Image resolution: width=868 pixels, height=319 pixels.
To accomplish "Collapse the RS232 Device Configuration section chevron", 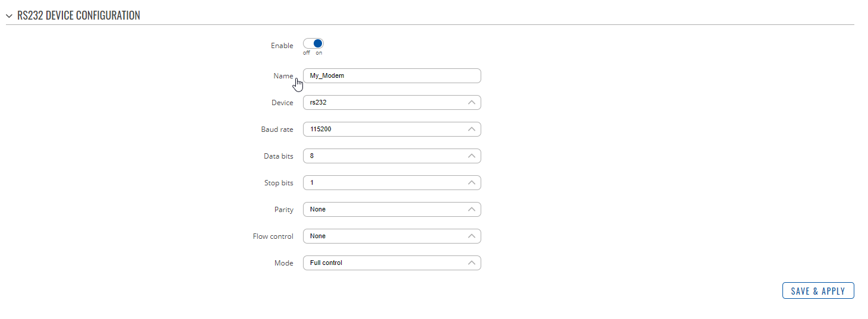I will [9, 15].
